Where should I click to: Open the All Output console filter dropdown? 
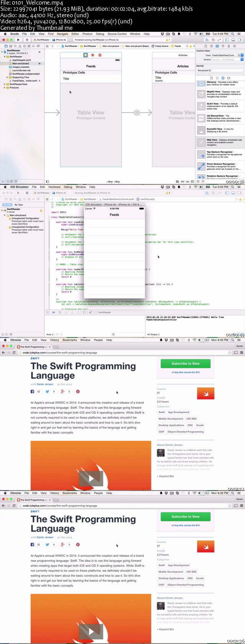(x=154, y=334)
